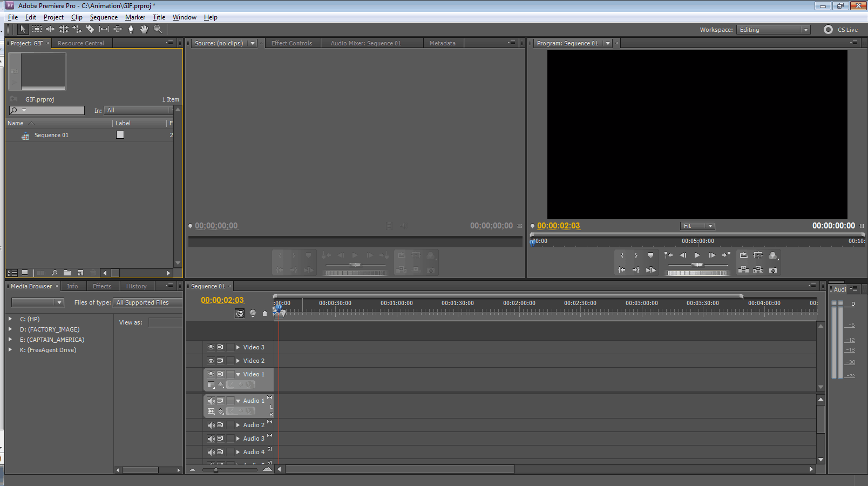Screen dimensions: 868x486
Task: Mute the Audio 3 track
Action: [x=211, y=438]
